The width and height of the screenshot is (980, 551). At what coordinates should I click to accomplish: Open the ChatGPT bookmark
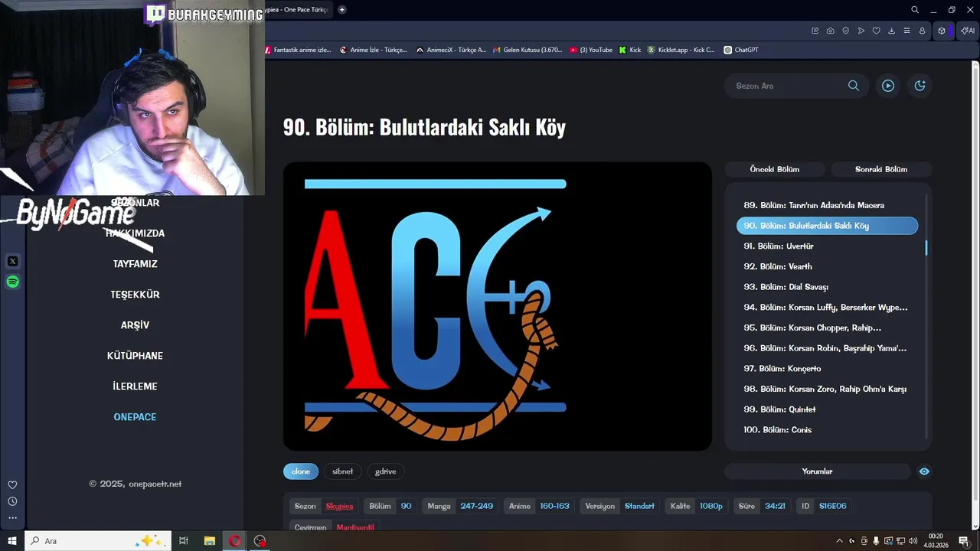coord(740,50)
